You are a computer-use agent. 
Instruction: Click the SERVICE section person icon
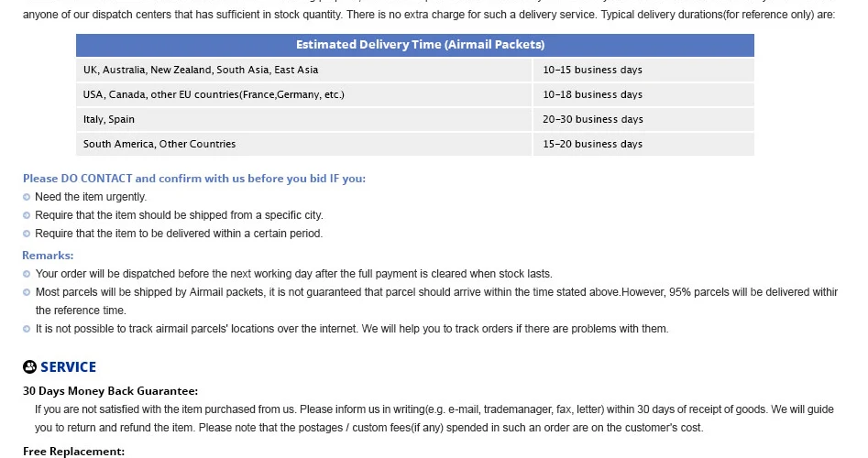29,366
